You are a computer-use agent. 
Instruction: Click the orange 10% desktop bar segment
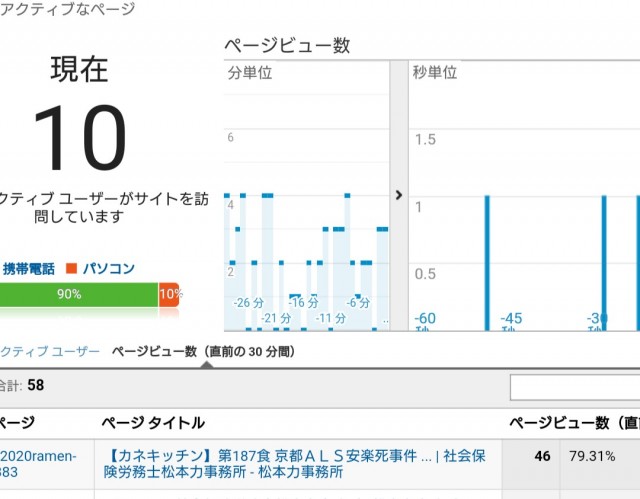tap(169, 294)
